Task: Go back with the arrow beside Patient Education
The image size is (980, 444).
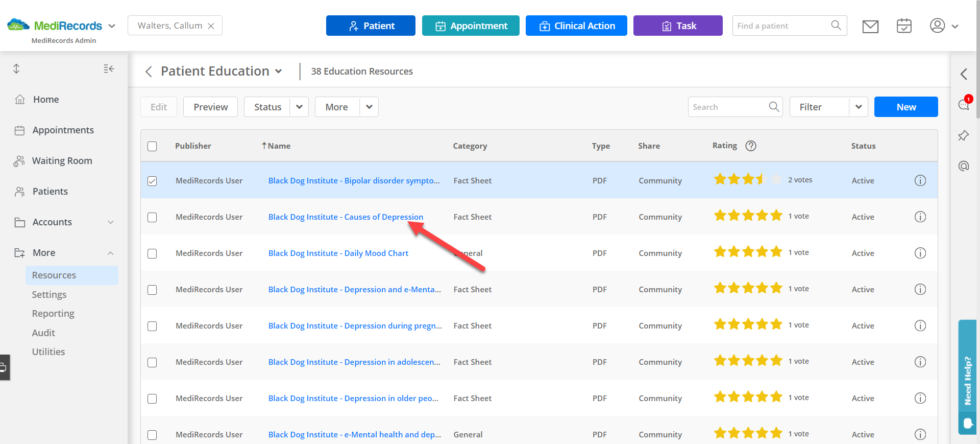Action: pyautogui.click(x=149, y=72)
